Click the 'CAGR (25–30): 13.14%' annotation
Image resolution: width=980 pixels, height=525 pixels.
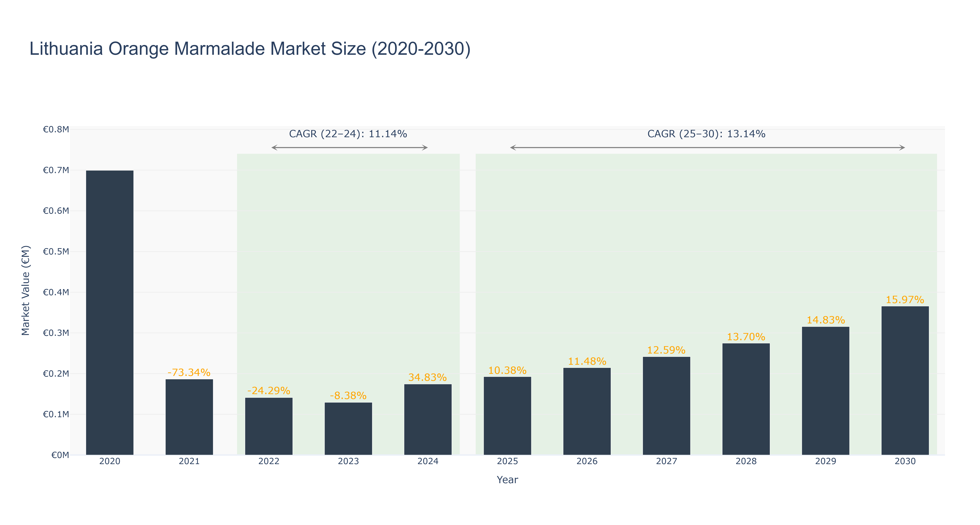tap(706, 134)
